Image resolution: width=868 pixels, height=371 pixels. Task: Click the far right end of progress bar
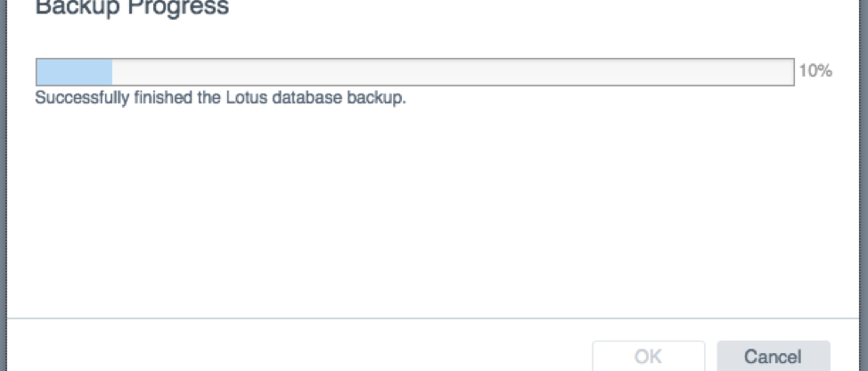coord(790,72)
